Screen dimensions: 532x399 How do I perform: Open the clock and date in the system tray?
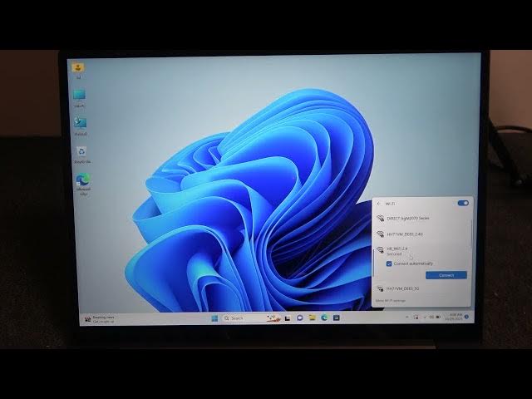click(457, 318)
